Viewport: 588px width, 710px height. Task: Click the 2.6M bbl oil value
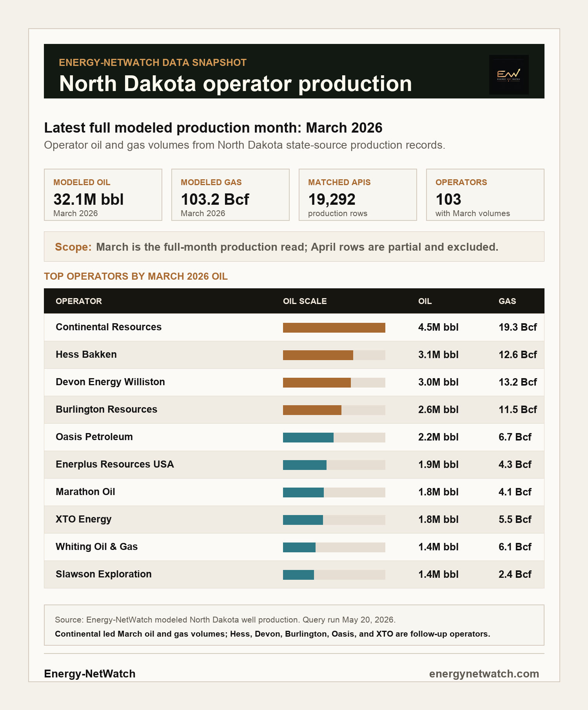(438, 410)
